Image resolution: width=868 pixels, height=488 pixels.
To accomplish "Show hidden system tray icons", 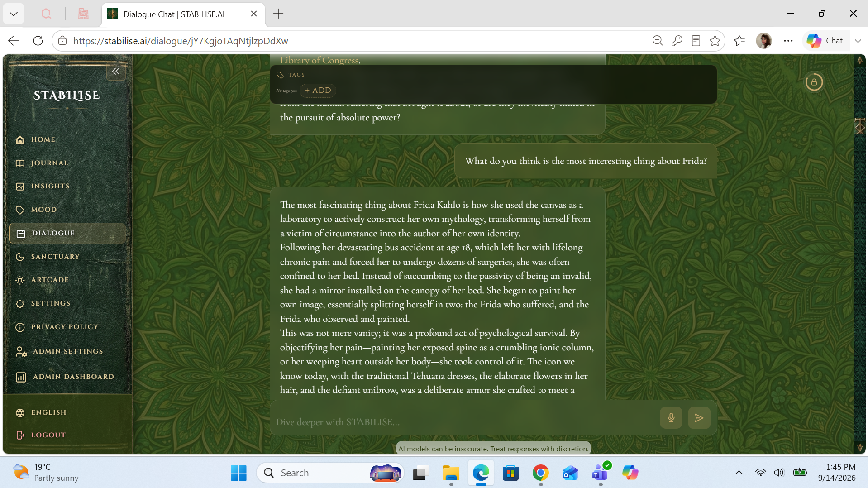I will point(739,473).
